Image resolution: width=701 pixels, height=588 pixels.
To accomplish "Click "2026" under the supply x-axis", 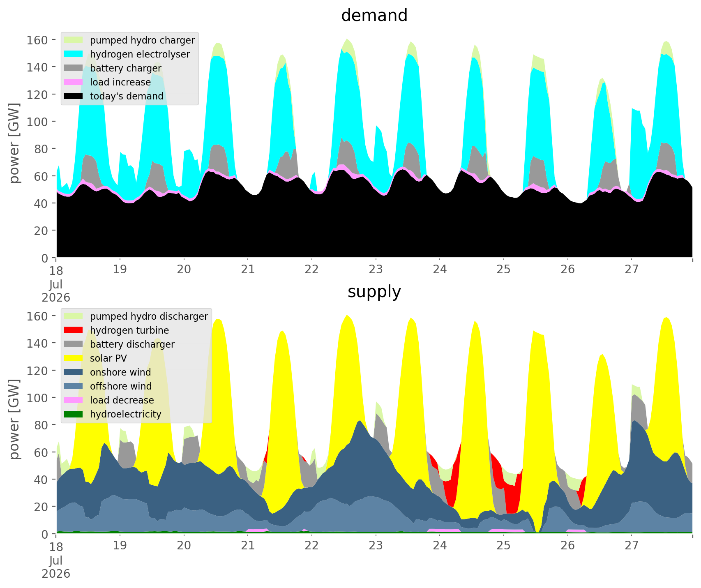I will coord(56,574).
